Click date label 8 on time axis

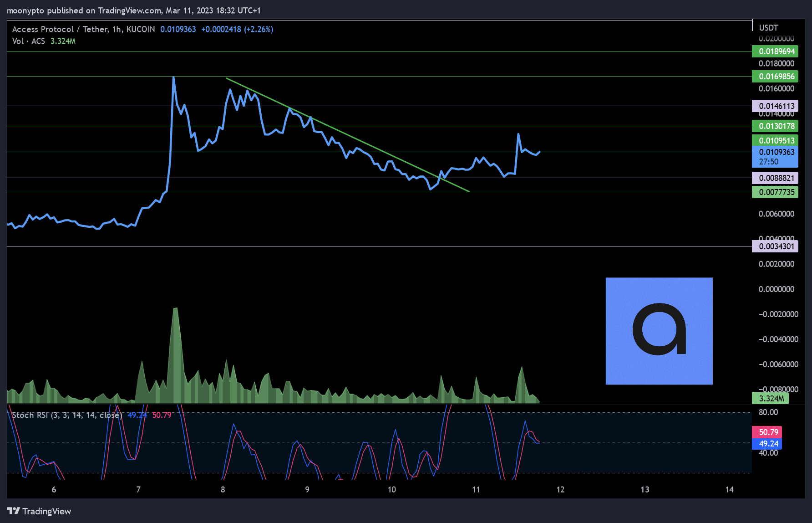(x=223, y=490)
